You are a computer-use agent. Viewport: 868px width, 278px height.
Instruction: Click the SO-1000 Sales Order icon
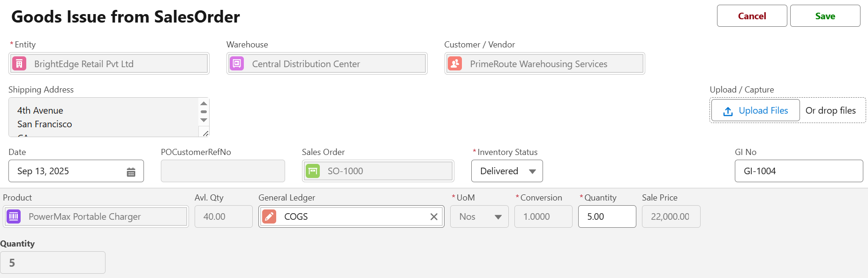(x=313, y=171)
